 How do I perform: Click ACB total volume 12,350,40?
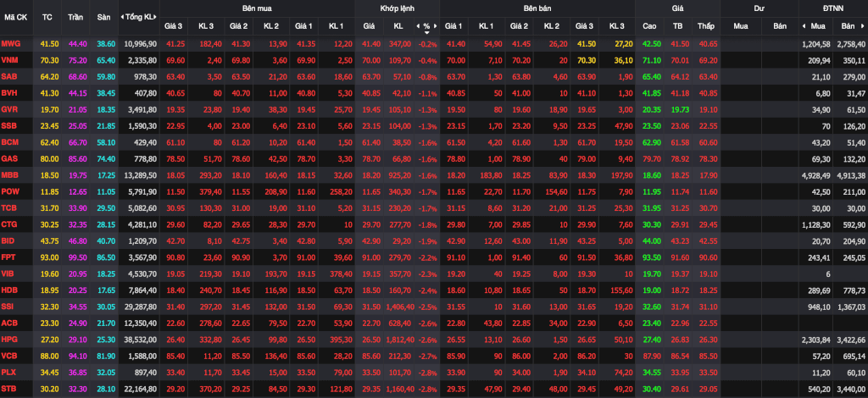[142, 323]
